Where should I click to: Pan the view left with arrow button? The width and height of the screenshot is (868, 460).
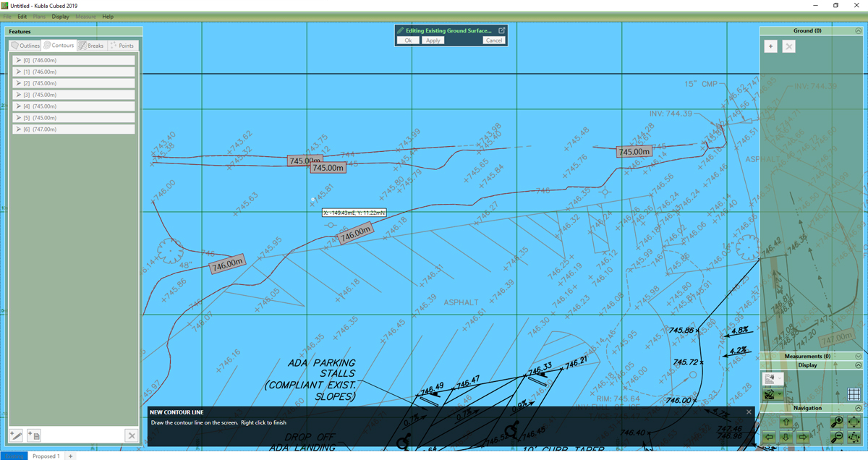769,437
